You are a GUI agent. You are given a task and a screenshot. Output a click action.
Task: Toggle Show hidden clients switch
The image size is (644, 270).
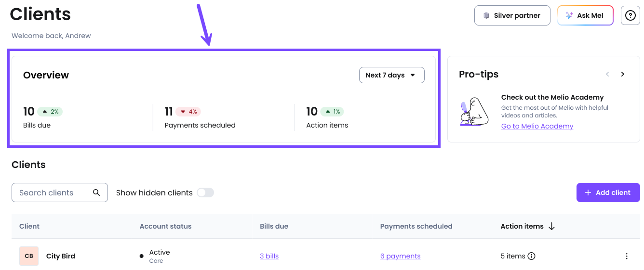click(x=205, y=193)
